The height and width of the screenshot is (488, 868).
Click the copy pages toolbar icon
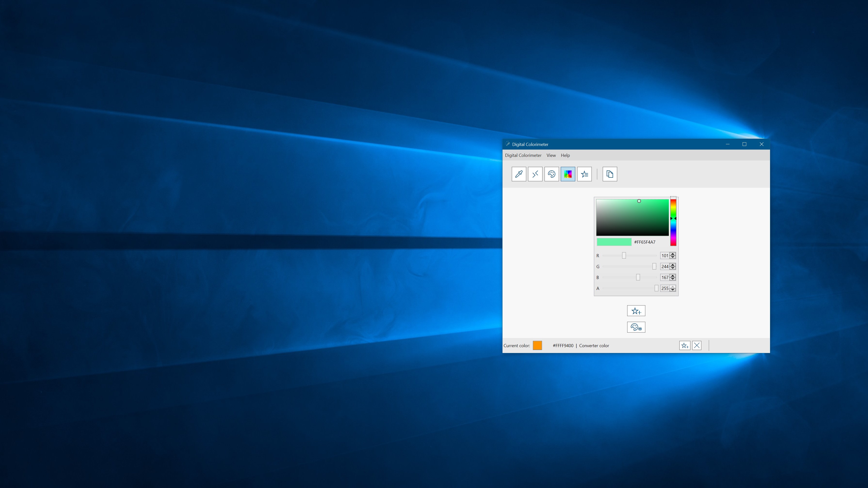tap(609, 174)
